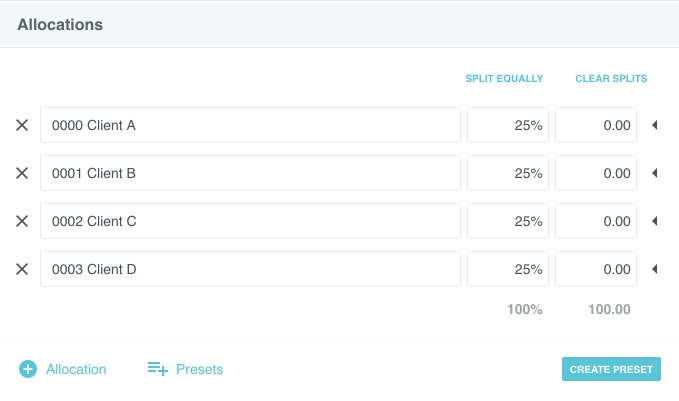This screenshot has height=401, width=679.
Task: Open the Presets list icon
Action: click(x=157, y=369)
